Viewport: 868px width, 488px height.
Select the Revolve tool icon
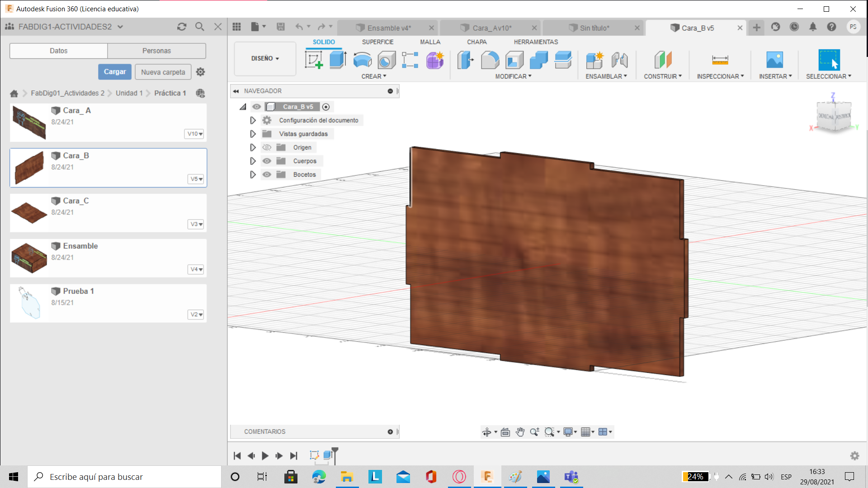362,60
